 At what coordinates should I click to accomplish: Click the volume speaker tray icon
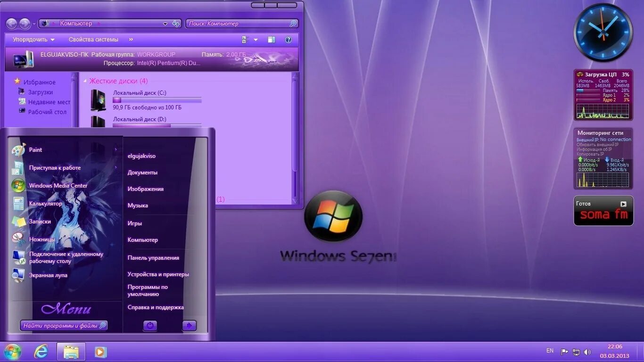pos(587,352)
